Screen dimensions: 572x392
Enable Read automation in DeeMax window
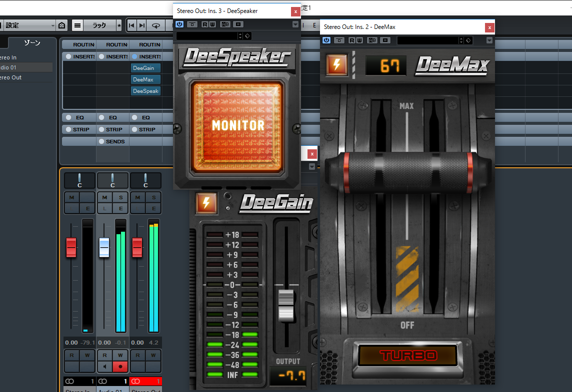click(x=352, y=40)
